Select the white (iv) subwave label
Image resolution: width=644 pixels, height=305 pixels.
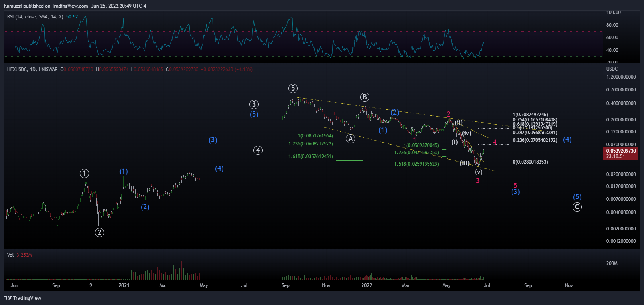[467, 133]
